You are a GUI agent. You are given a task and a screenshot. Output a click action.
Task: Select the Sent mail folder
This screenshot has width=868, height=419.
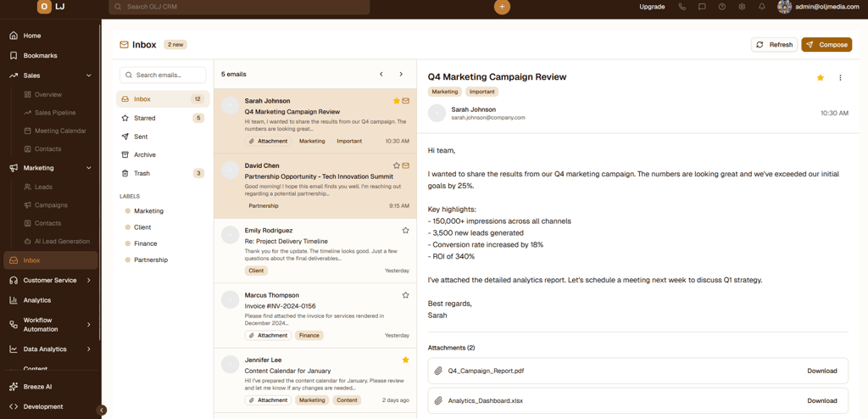(163, 137)
